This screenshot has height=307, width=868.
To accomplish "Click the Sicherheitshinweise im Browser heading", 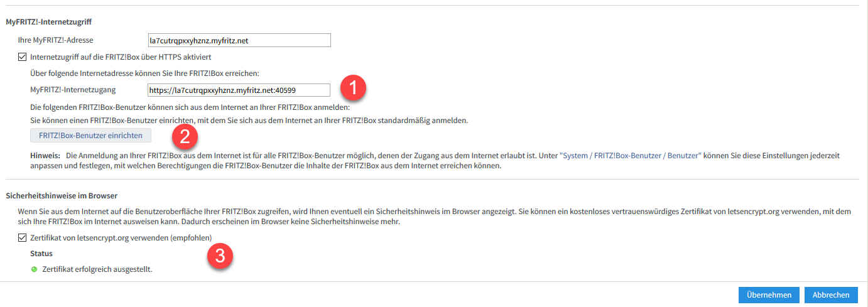I will click(62, 196).
